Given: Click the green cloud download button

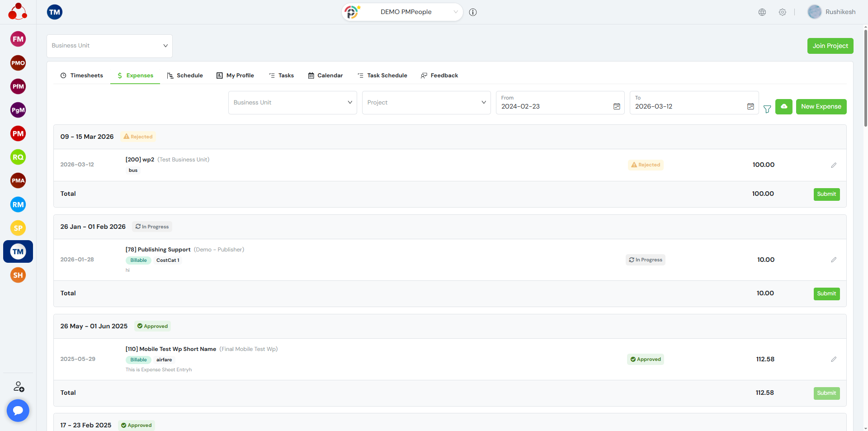Looking at the screenshot, I should pos(783,107).
